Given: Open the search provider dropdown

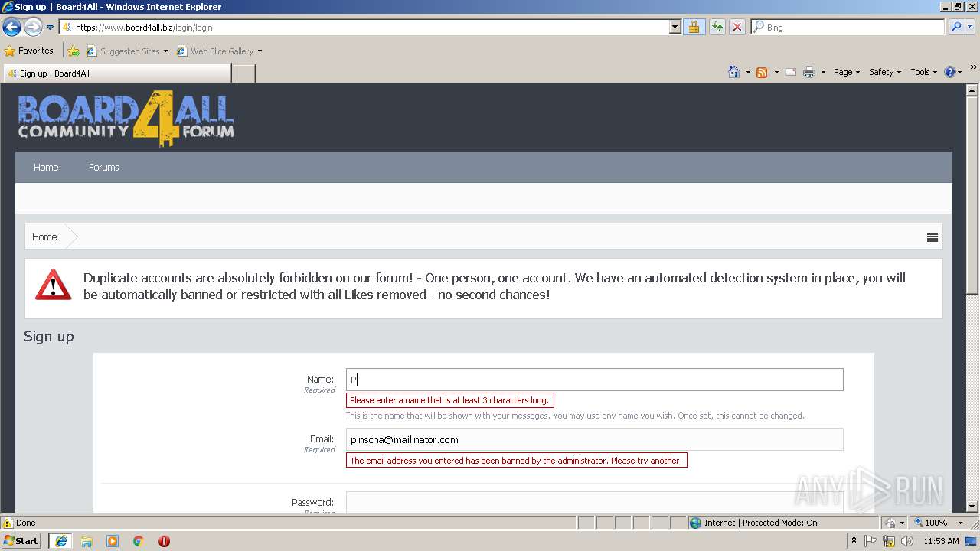Looking at the screenshot, I should tap(971, 27).
